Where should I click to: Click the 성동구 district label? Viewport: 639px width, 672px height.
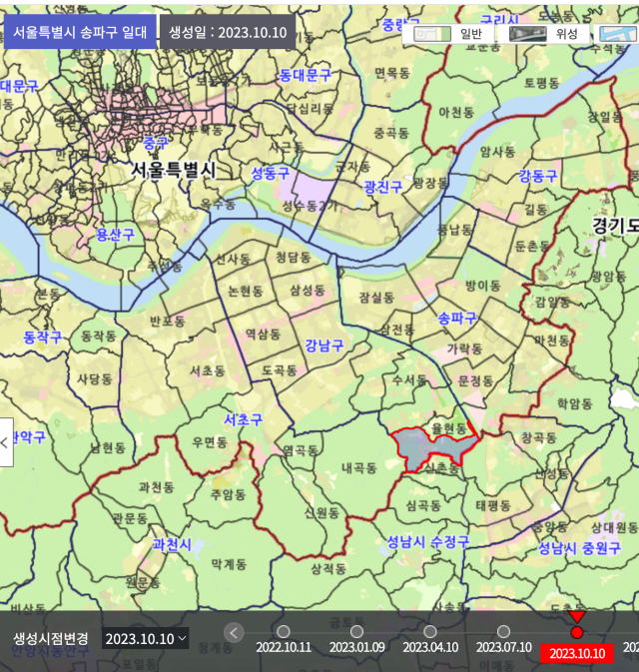click(271, 173)
